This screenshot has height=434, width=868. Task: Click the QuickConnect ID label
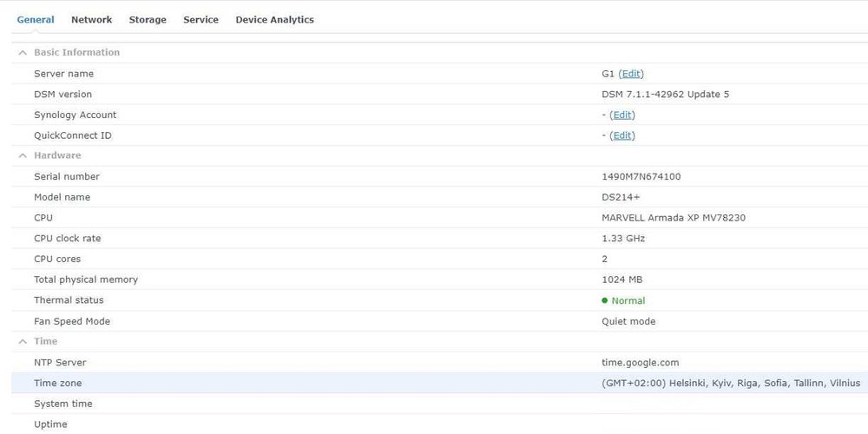coord(73,135)
